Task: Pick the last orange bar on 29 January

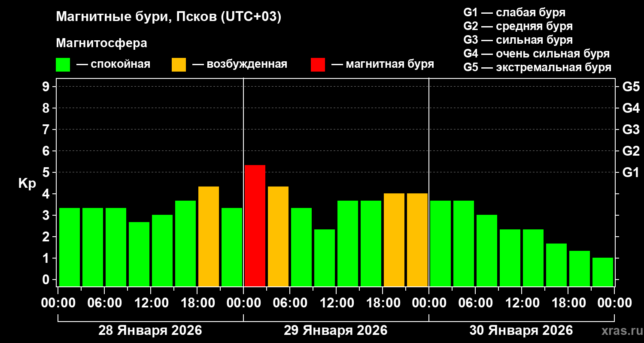Action: 417,240
